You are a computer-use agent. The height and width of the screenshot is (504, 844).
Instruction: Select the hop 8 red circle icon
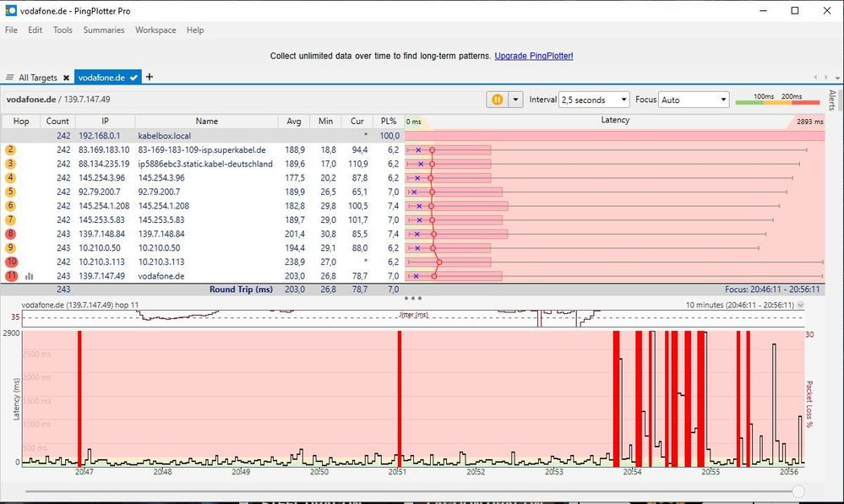point(11,234)
